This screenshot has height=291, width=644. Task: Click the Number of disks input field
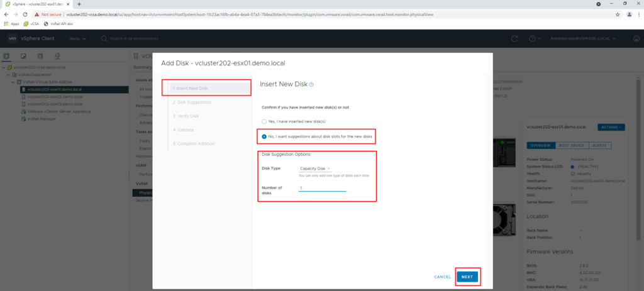(323, 188)
